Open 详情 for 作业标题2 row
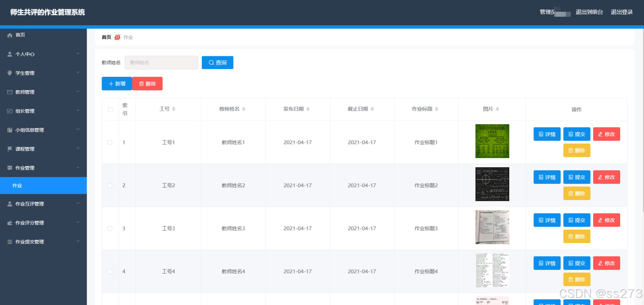Screen dimensions: 644x305 (547, 177)
